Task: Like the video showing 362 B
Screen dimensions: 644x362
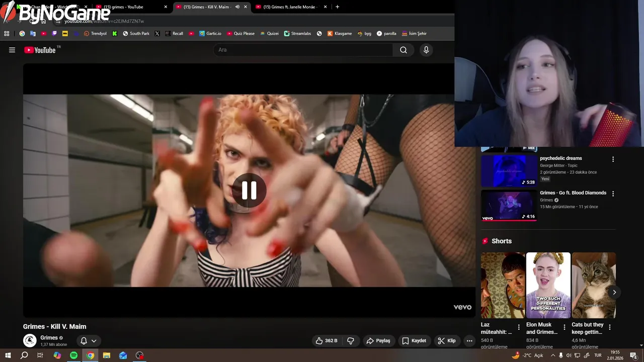Action: coord(327,340)
